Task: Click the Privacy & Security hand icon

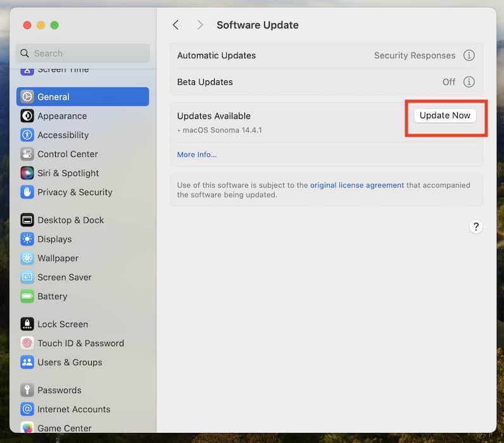Action: point(27,192)
